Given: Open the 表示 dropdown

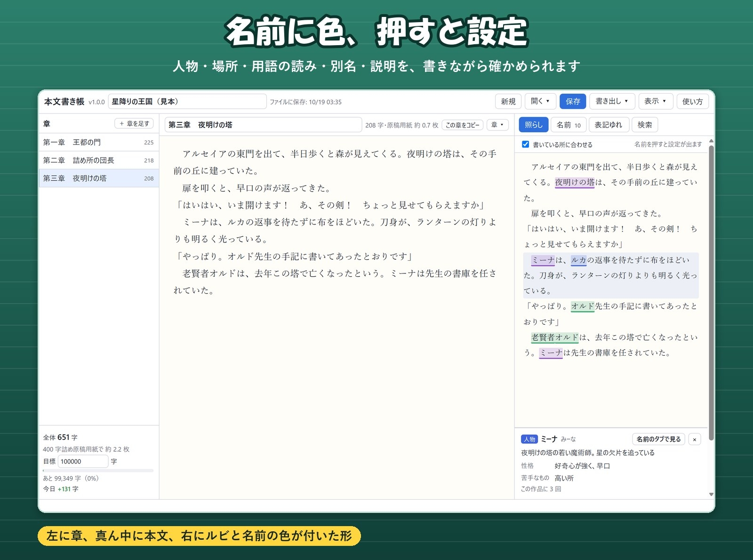Looking at the screenshot, I should [656, 101].
